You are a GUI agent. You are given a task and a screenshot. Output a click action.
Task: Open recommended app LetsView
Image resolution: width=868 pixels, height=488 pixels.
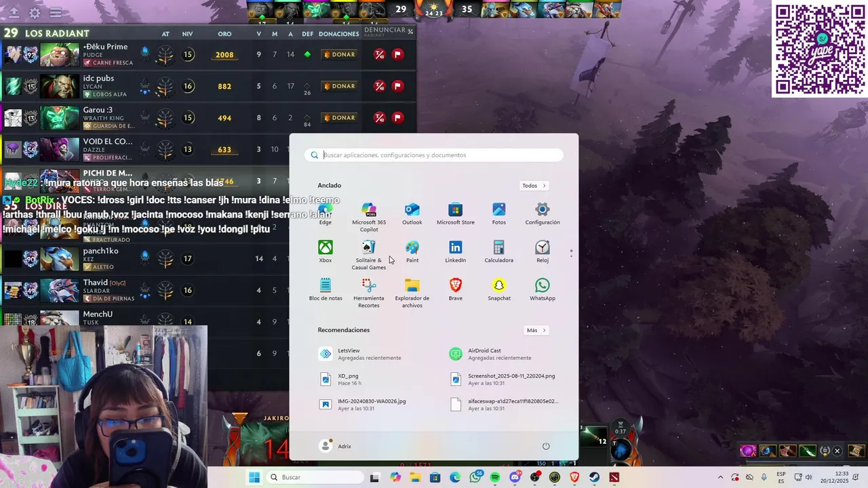370,354
